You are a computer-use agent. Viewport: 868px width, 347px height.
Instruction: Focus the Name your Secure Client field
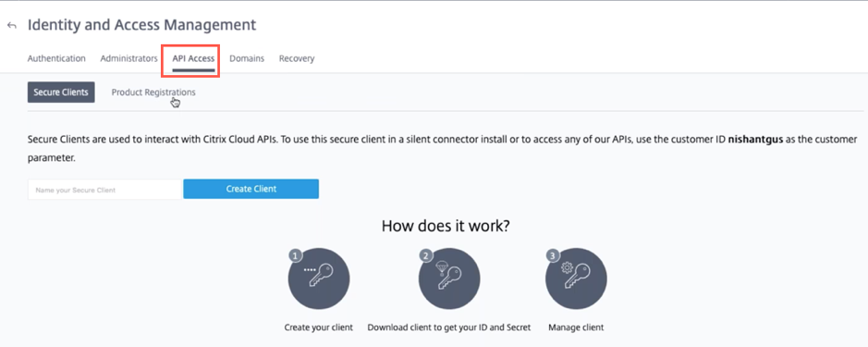point(105,190)
